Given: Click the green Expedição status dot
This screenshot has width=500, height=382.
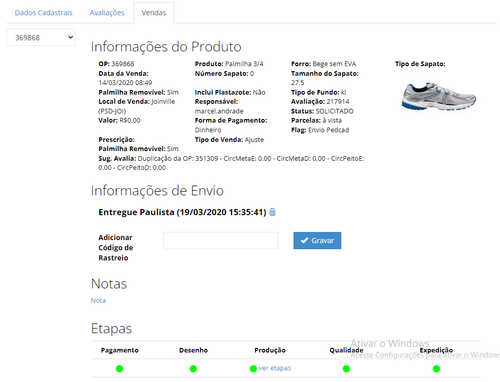Looking at the screenshot, I should [x=436, y=369].
